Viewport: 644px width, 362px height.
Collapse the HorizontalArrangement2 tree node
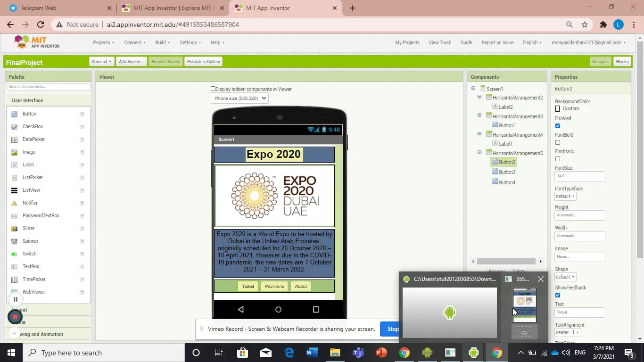(x=479, y=97)
